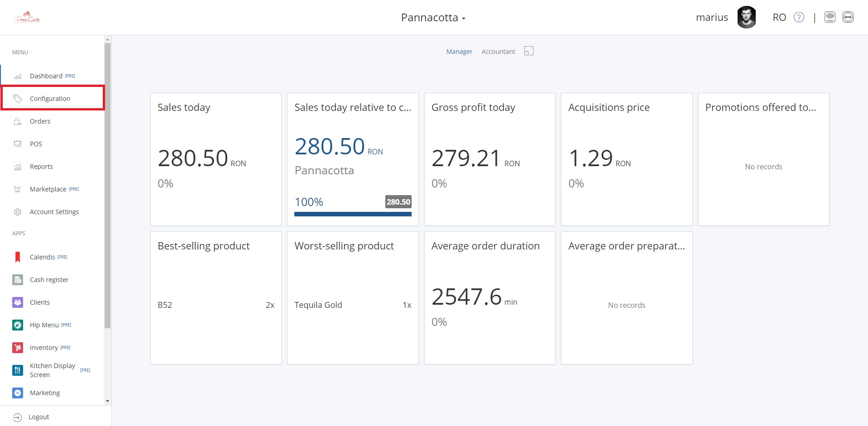The width and height of the screenshot is (868, 426).
Task: Expand the Pannacotta location dropdown
Action: [433, 18]
